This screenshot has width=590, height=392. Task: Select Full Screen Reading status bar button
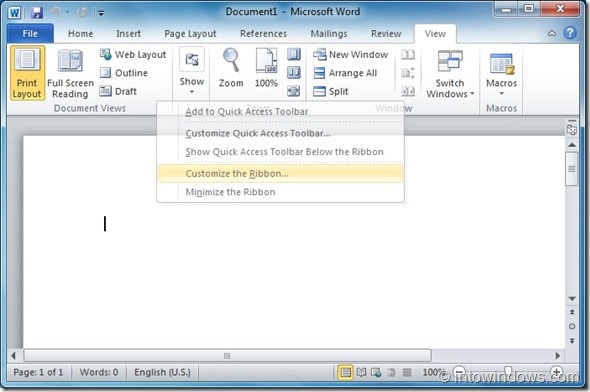coord(361,372)
